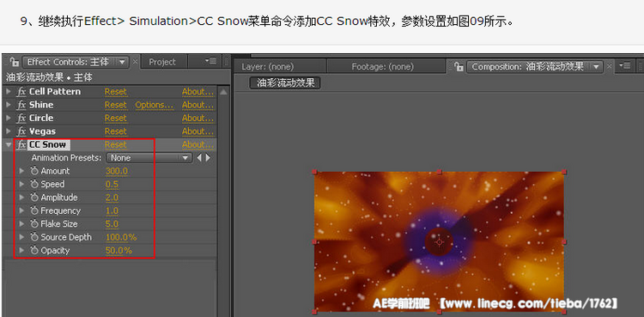Collapse the CC Snow effect properties
This screenshot has height=317, width=644.
pyautogui.click(x=9, y=144)
